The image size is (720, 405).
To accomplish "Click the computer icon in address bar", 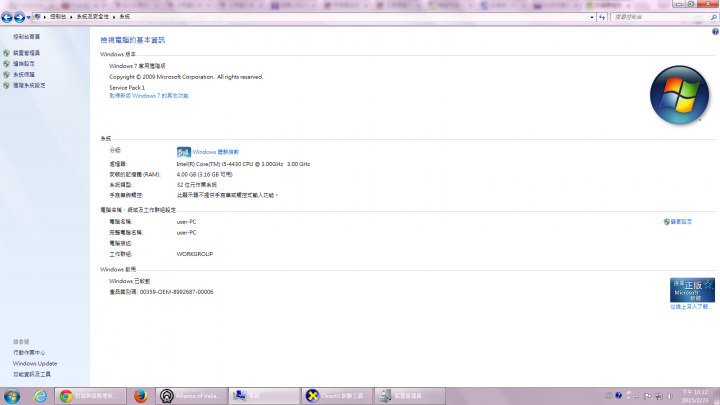I will tap(38, 17).
